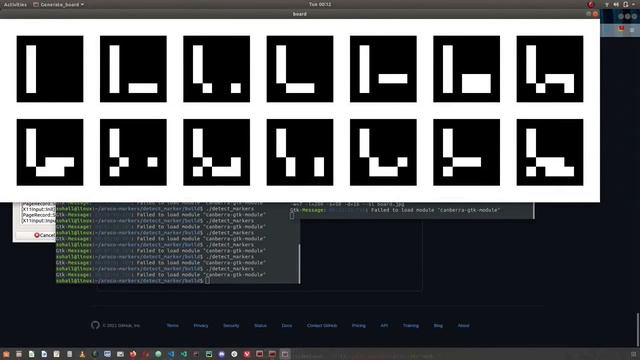
Task: Open the network status tray icon
Action: (x=607, y=4)
